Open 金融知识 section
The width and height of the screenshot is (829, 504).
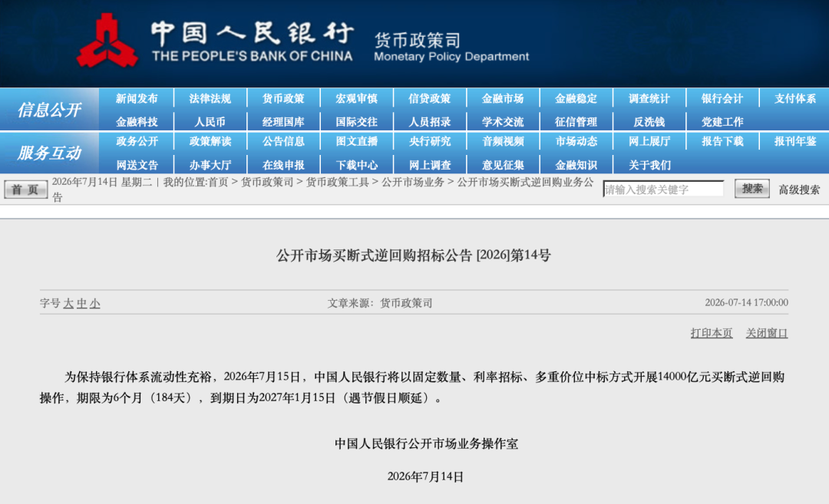(576, 166)
